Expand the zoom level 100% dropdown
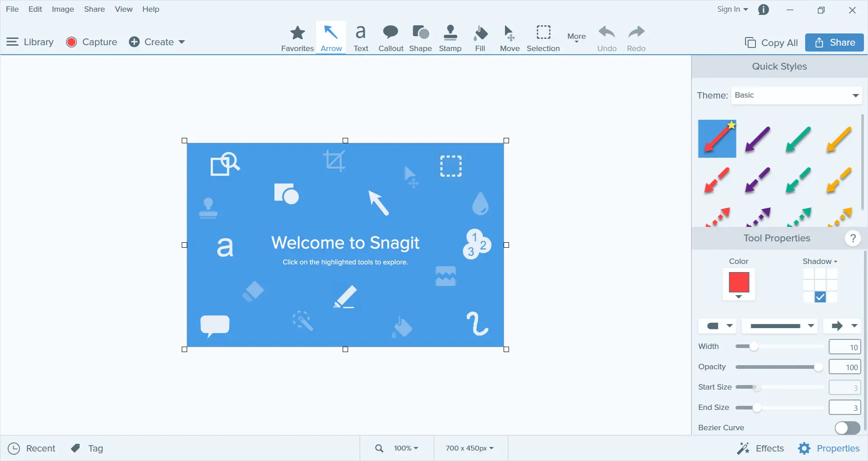The height and width of the screenshot is (461, 868). [x=406, y=448]
